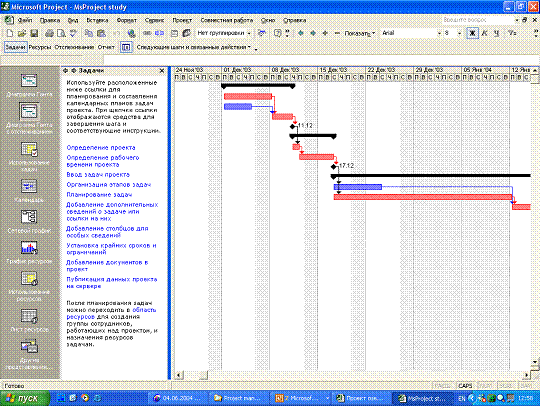Viewport: 540px width, 407px height.
Task: Click the 'область ресурсов' link
Action: click(111, 313)
